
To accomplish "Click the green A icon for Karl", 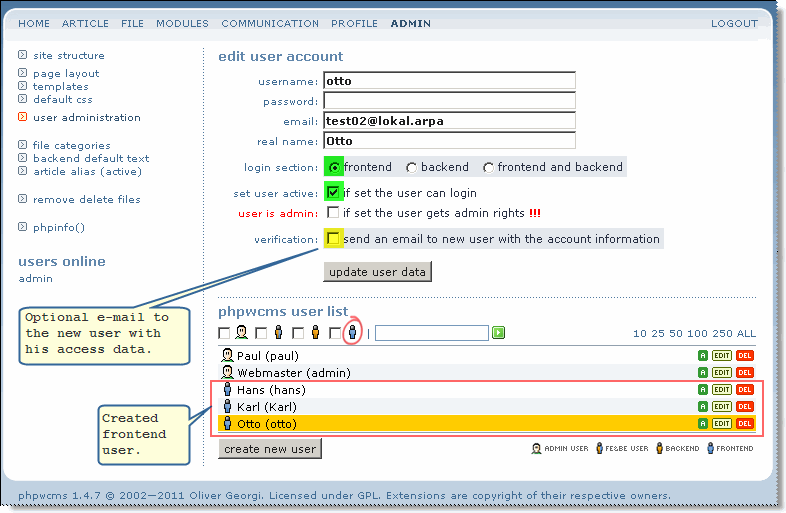I will 703,407.
